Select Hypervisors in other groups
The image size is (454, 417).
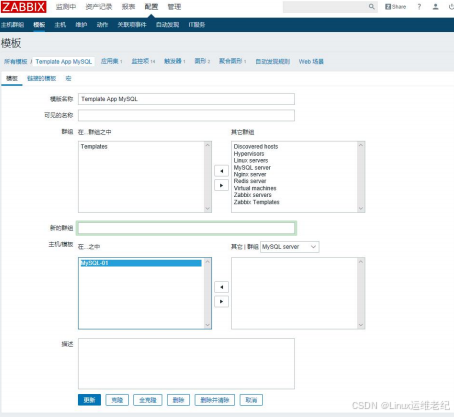click(x=249, y=154)
